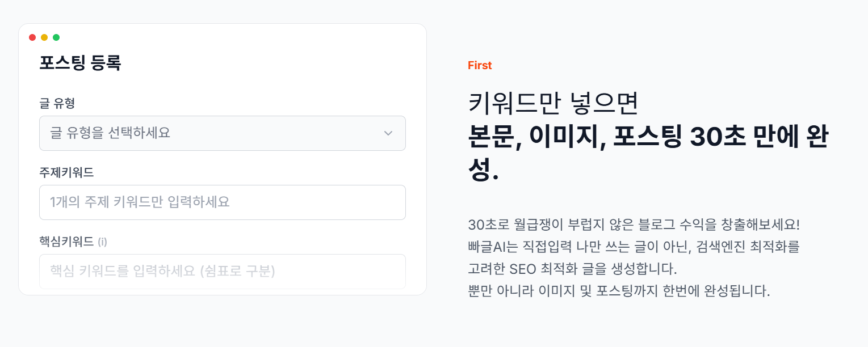Click the green window dot
This screenshot has width=868, height=347.
tap(56, 37)
